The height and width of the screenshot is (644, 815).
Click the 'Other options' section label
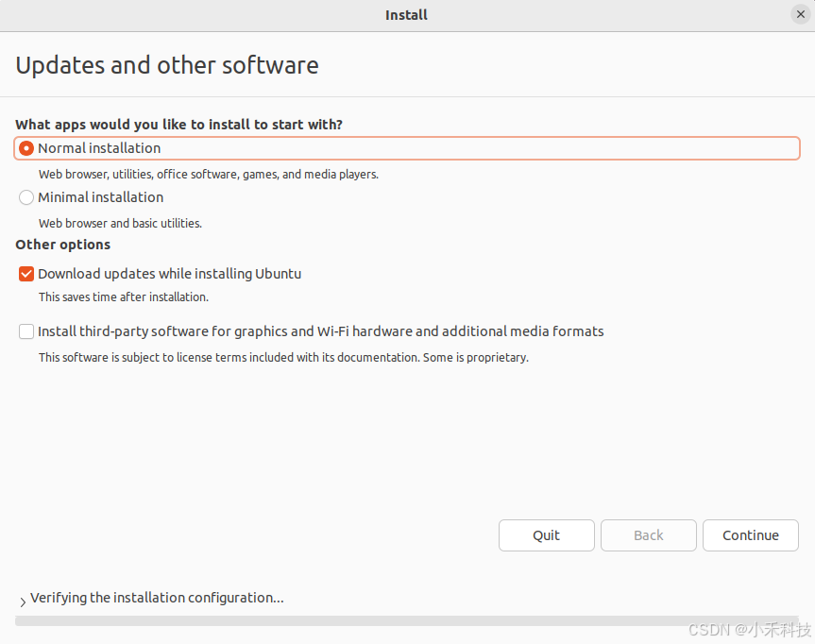coord(63,245)
